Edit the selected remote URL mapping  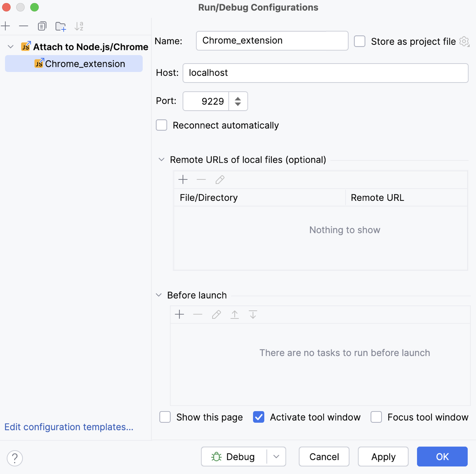point(220,179)
